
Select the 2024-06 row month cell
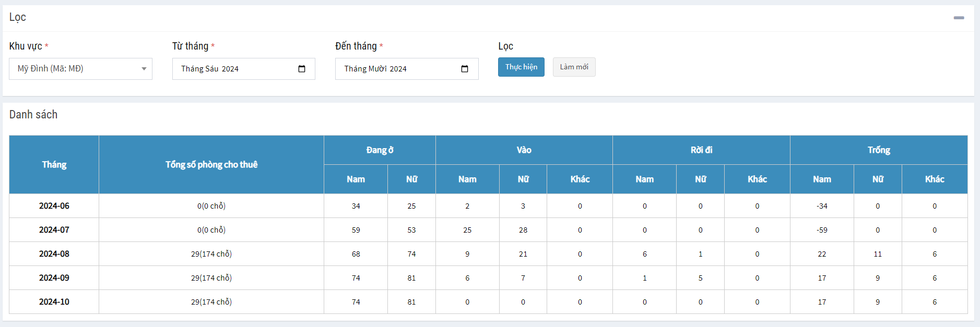(x=54, y=206)
